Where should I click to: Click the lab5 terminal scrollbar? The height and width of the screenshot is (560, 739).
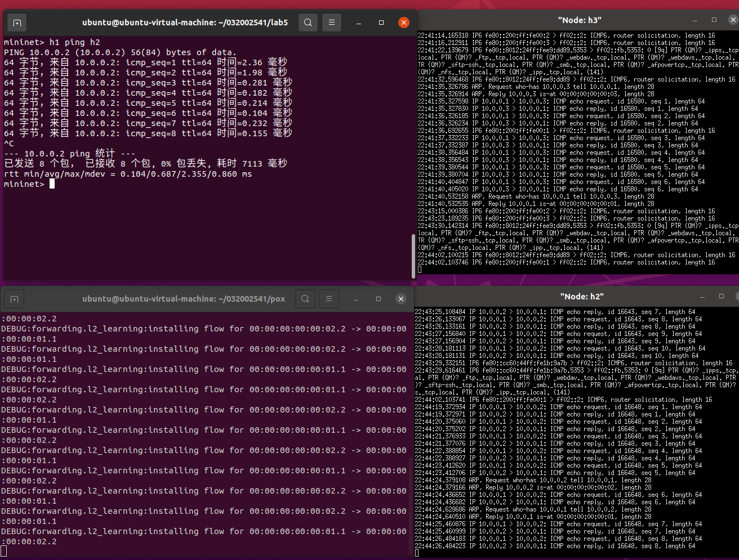coord(414,256)
